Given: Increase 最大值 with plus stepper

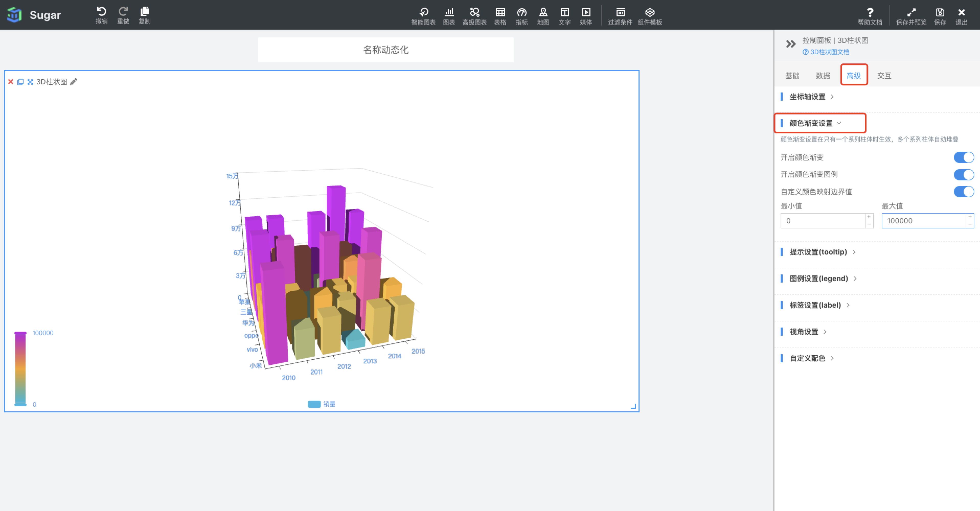Looking at the screenshot, I should (x=970, y=217).
